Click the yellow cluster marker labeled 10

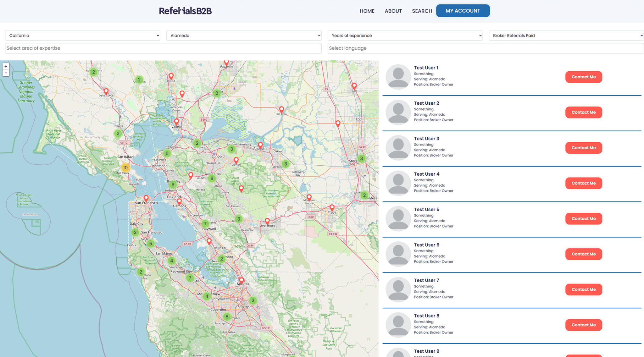[125, 168]
